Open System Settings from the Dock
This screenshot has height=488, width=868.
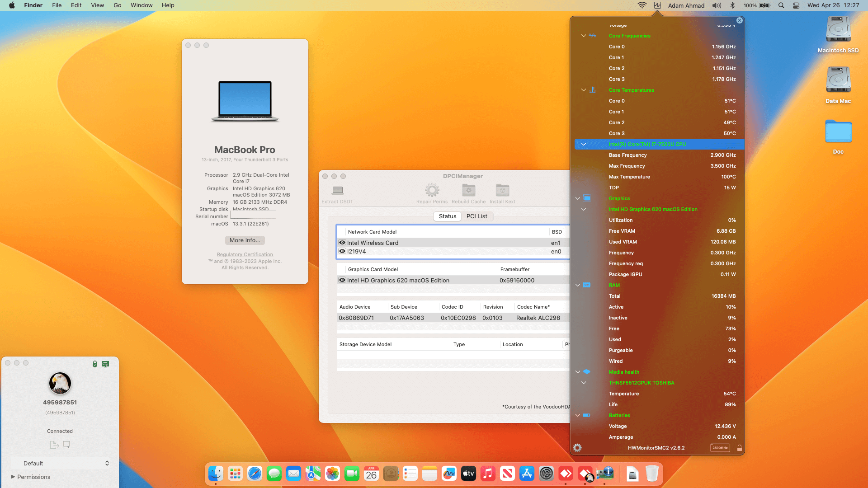[546, 474]
